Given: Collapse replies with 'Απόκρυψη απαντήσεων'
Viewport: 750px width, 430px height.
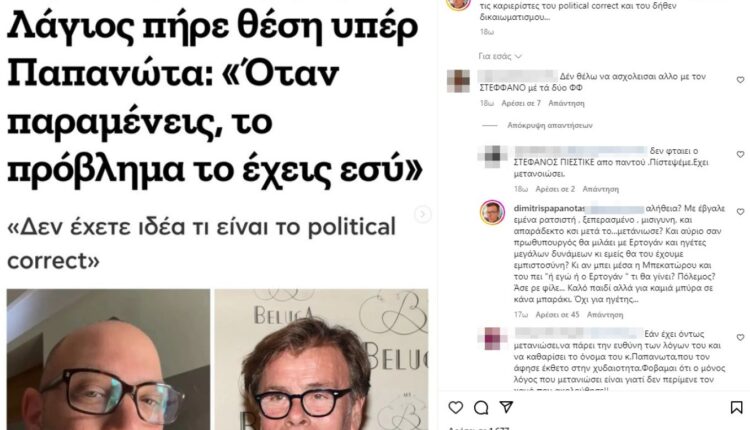Looking at the screenshot, I should pos(550,125).
